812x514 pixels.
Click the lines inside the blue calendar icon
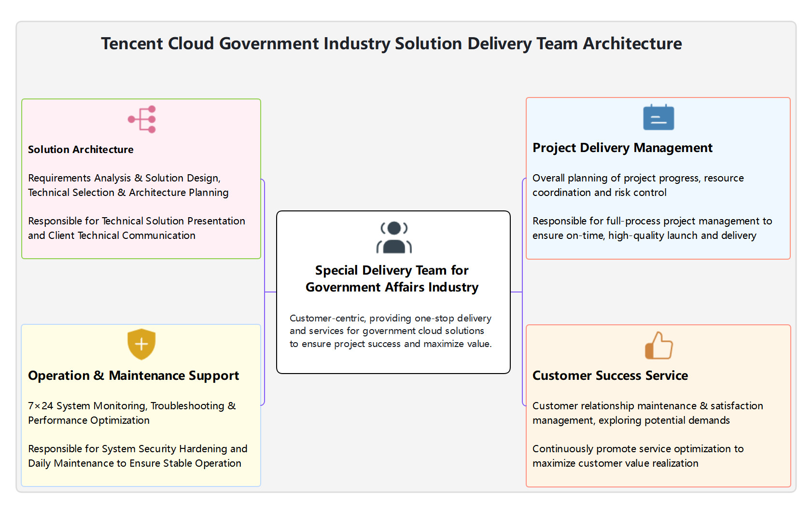658,121
